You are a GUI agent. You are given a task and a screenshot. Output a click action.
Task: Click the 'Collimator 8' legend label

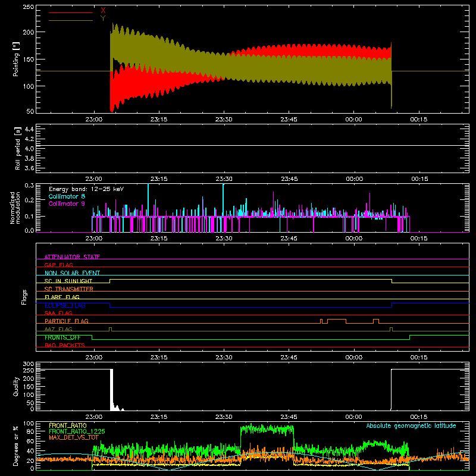point(67,196)
